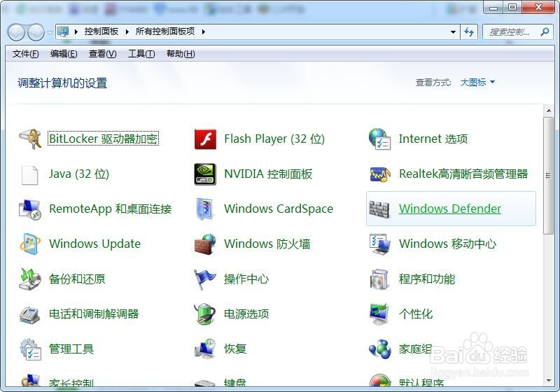Expand the arrow before 控制面板 breadcrumb
This screenshot has height=392, width=560.
coord(76,31)
